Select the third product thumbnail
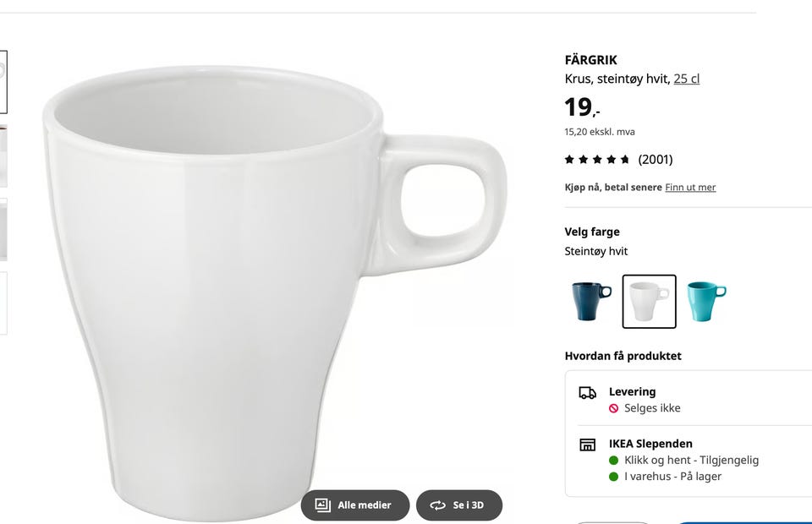Image resolution: width=812 pixels, height=524 pixels. (x=3, y=229)
